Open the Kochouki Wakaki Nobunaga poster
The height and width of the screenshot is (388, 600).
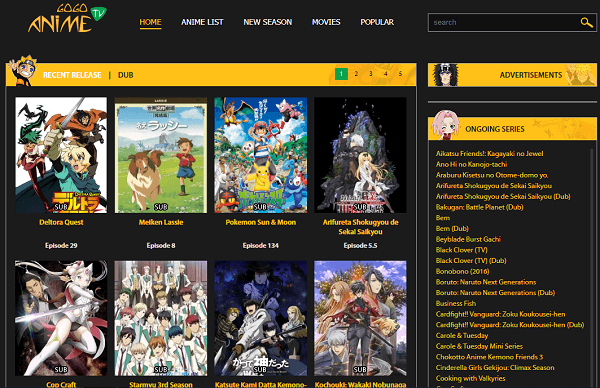360,318
